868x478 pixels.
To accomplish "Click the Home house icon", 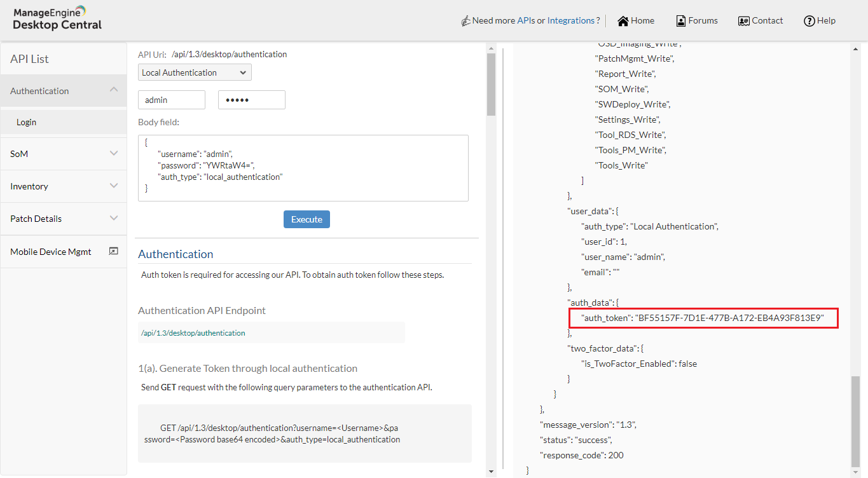I will click(x=623, y=21).
